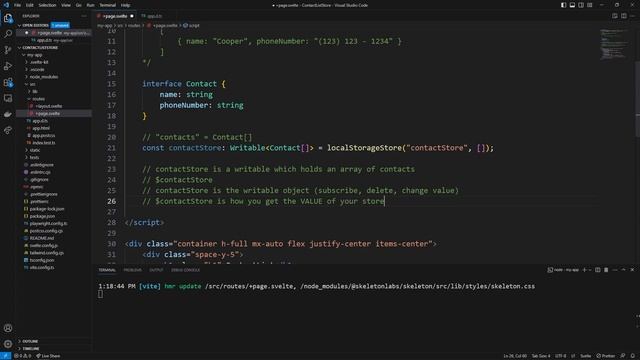
Task: Open the Live Share activity bar icon
Action: pyautogui.click(x=8, y=130)
